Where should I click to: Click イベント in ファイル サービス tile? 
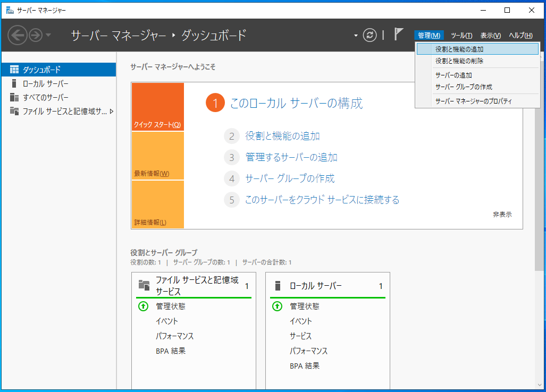point(167,321)
